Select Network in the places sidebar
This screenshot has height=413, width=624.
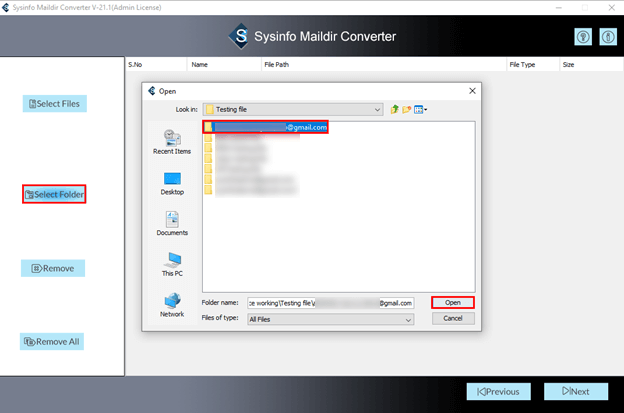coord(172,305)
